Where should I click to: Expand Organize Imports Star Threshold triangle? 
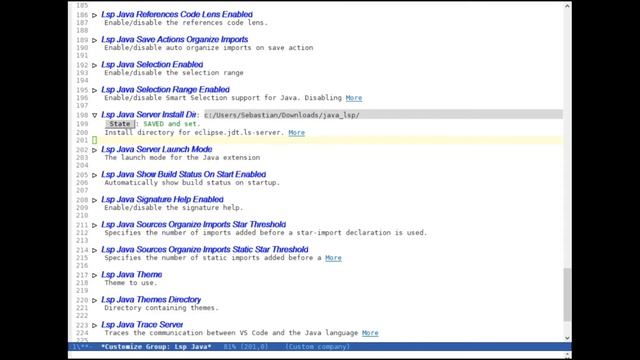(94, 225)
